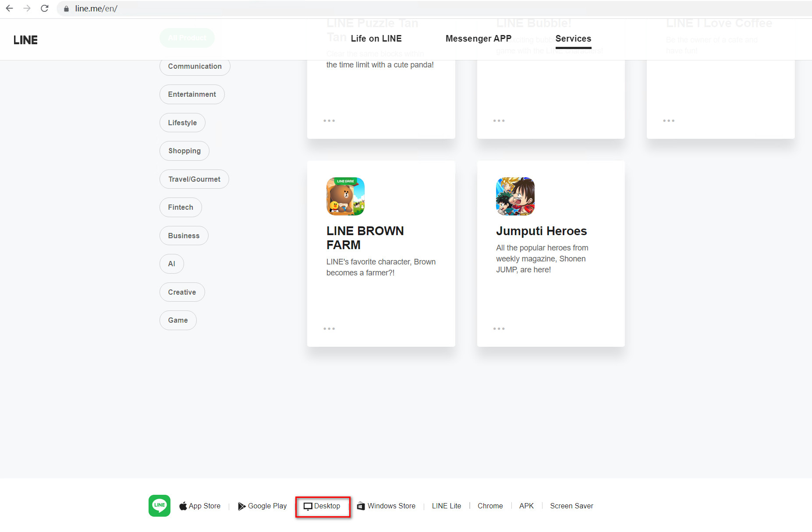The width and height of the screenshot is (812, 532).
Task: Click the Jumputi Heroes app icon
Action: coord(515,196)
